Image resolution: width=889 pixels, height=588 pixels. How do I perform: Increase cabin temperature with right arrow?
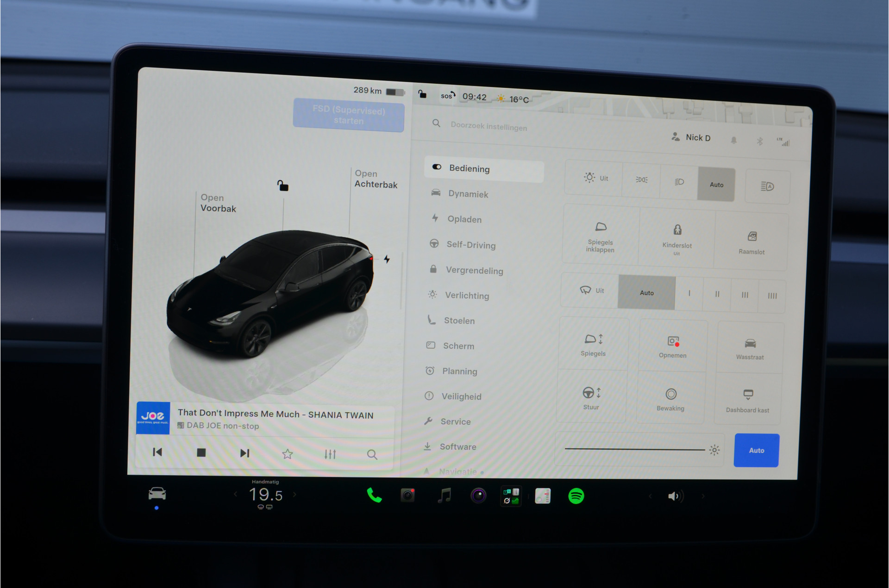point(294,495)
